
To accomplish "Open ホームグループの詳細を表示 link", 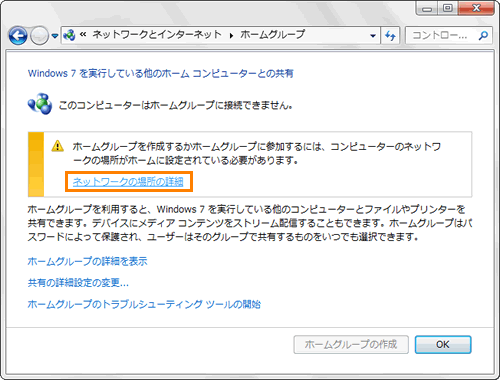I will pyautogui.click(x=87, y=261).
